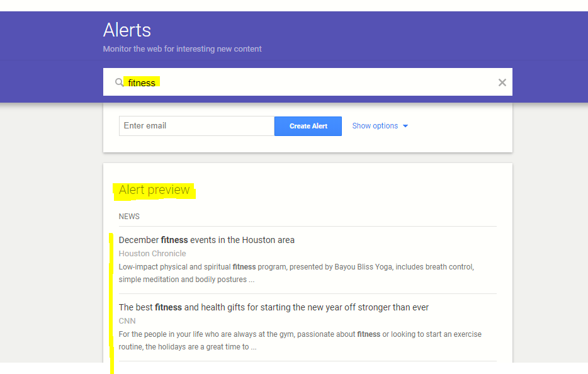Click the bold fitness word in CNN headline
This screenshot has height=374, width=588.
[168, 307]
